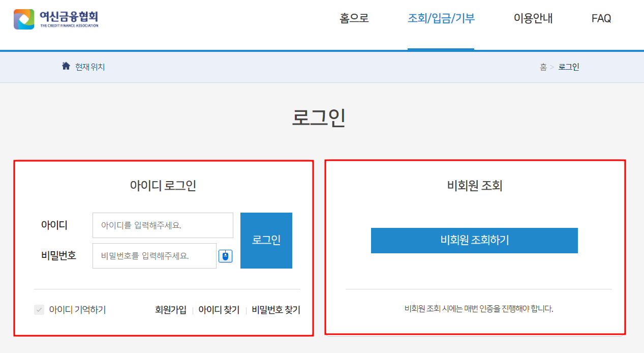Click the home icon beside 현재 위치
The width and height of the screenshot is (644, 353).
click(x=66, y=66)
